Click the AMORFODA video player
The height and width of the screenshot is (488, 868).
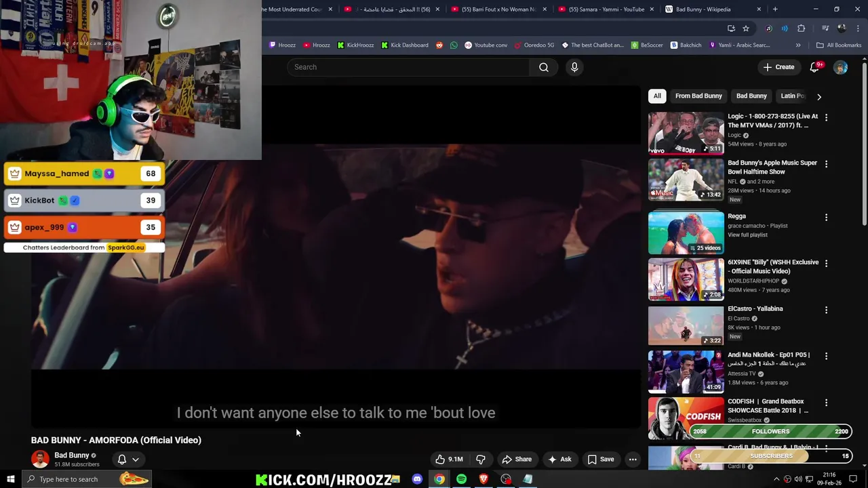[336, 258]
